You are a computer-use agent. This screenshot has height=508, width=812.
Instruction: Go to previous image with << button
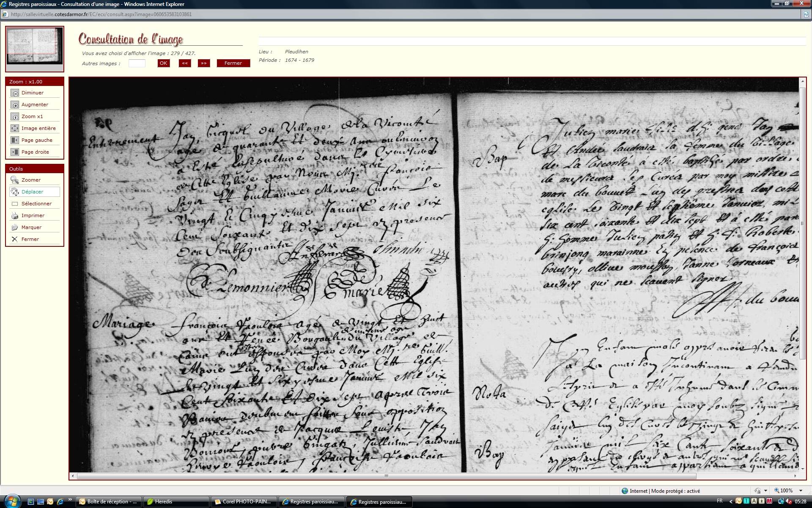coord(184,63)
